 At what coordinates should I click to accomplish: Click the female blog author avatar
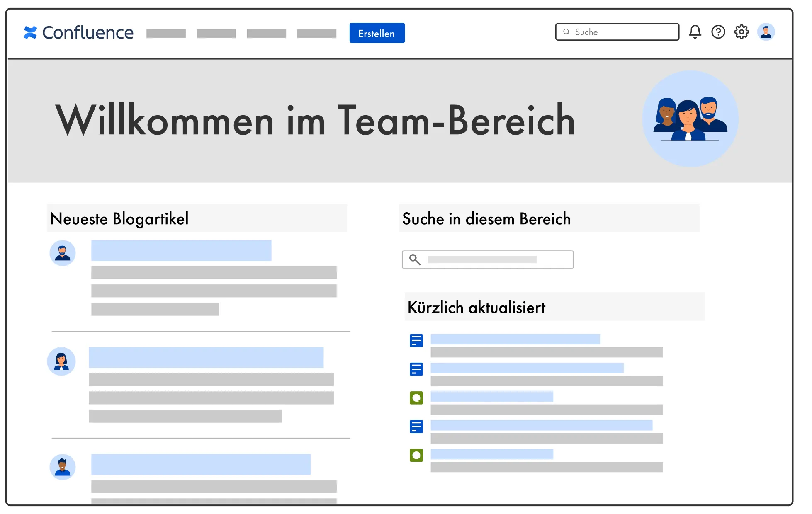tap(61, 361)
